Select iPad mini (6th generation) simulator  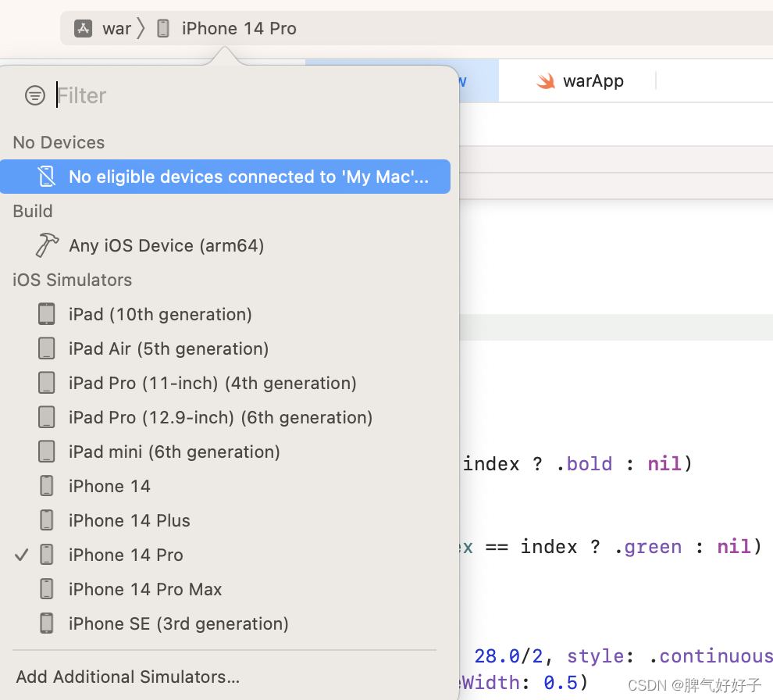[174, 452]
